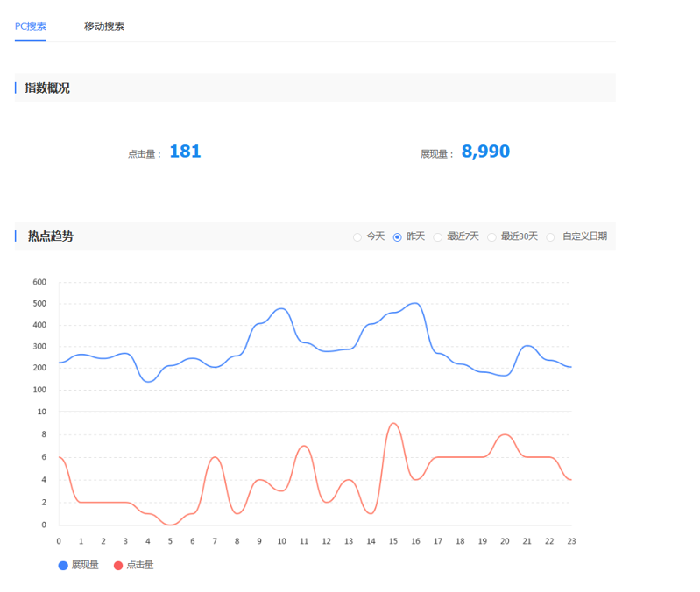This screenshot has height=592, width=700.
Task: Choose the 最近30天 radio option
Action: [x=491, y=237]
